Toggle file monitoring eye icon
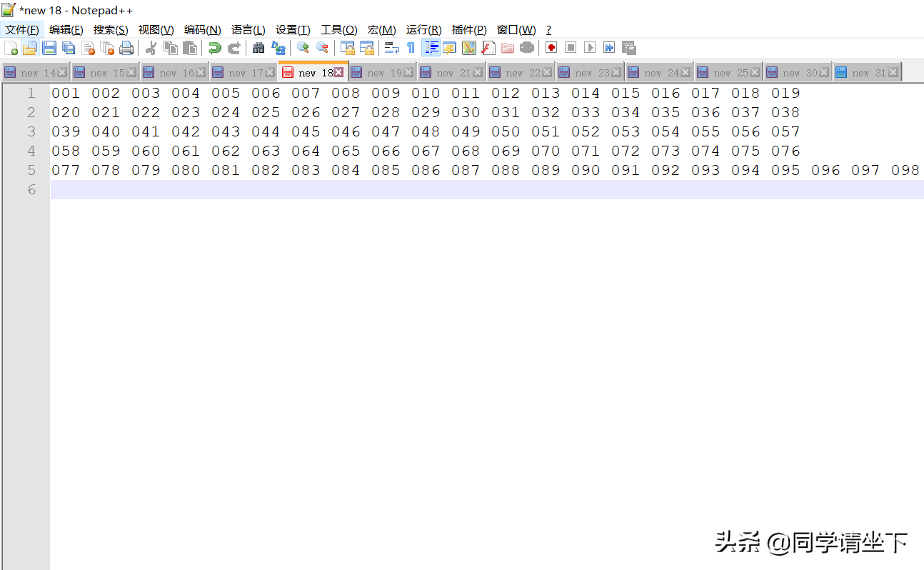This screenshot has height=570, width=924. pyautogui.click(x=526, y=48)
